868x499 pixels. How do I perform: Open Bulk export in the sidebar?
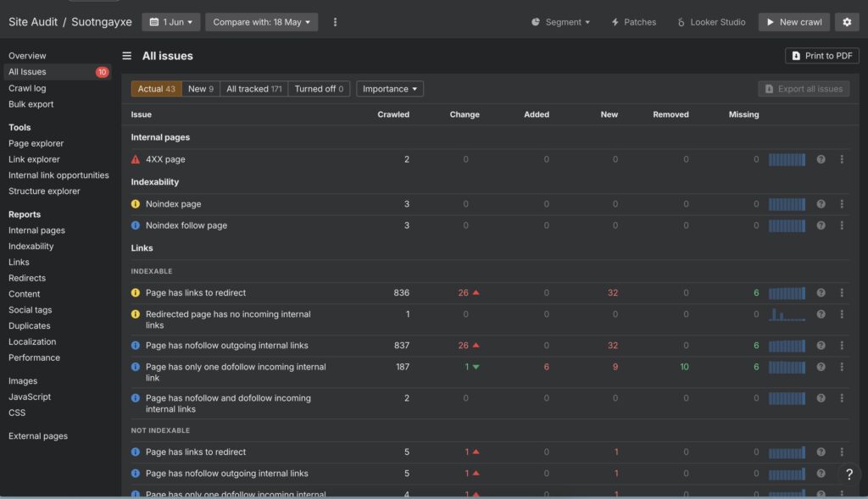31,104
